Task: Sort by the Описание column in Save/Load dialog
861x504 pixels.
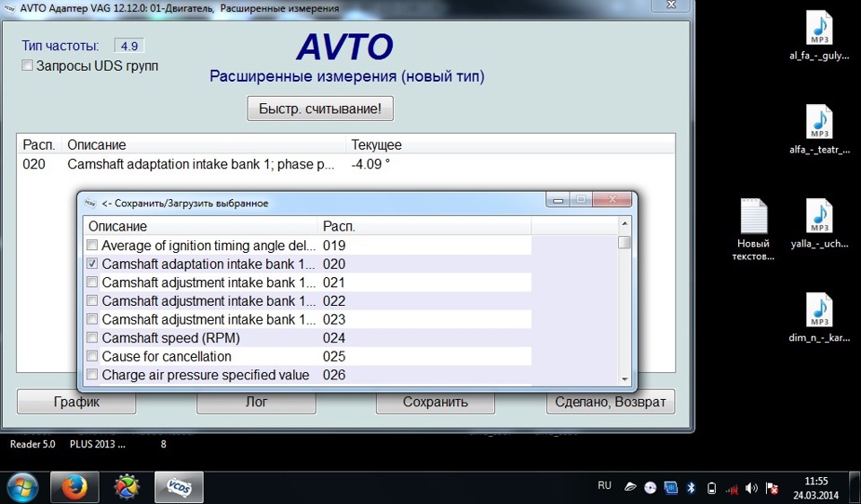Action: tap(201, 226)
